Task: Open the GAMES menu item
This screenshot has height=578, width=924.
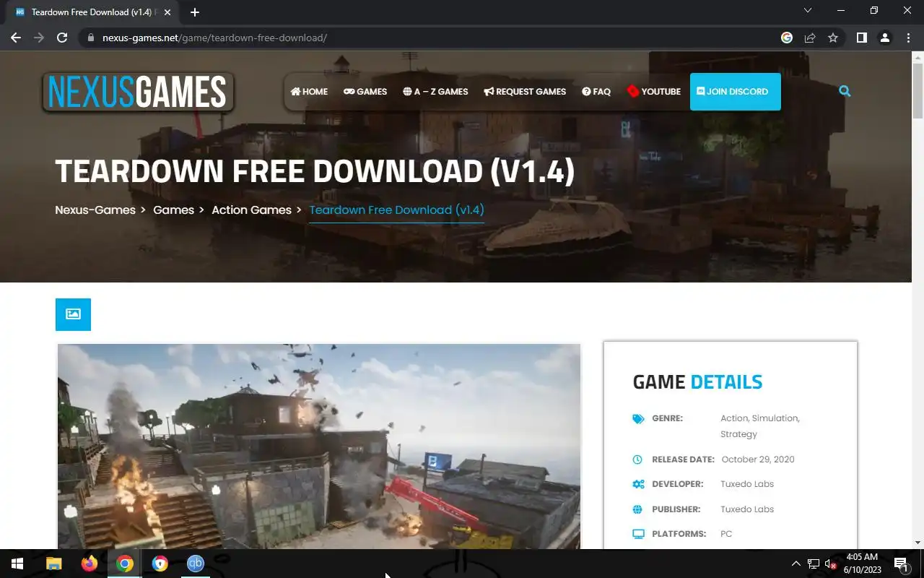Action: point(365,92)
